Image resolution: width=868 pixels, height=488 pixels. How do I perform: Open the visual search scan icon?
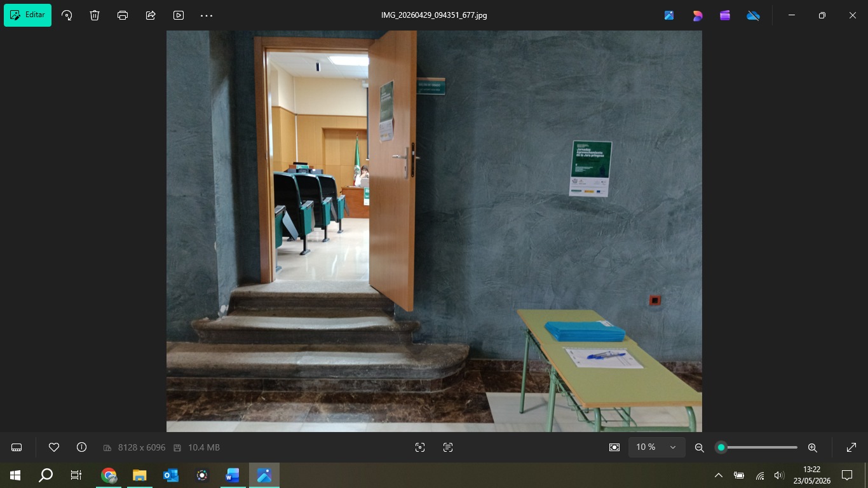point(420,447)
